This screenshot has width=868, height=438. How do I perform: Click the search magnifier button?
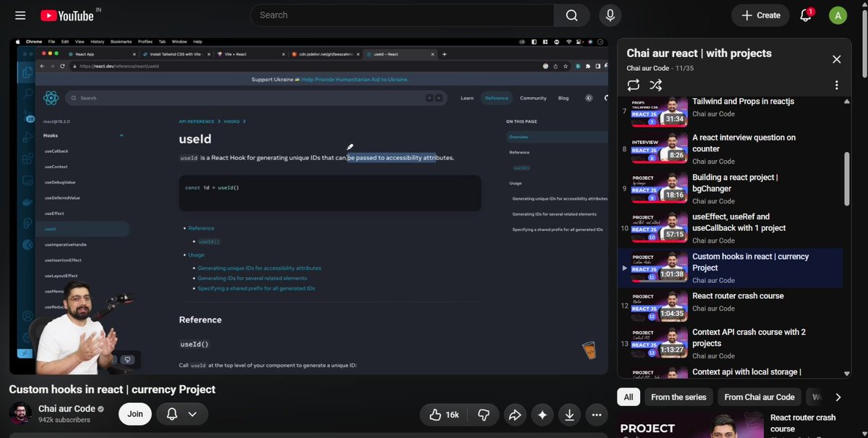pyautogui.click(x=571, y=15)
